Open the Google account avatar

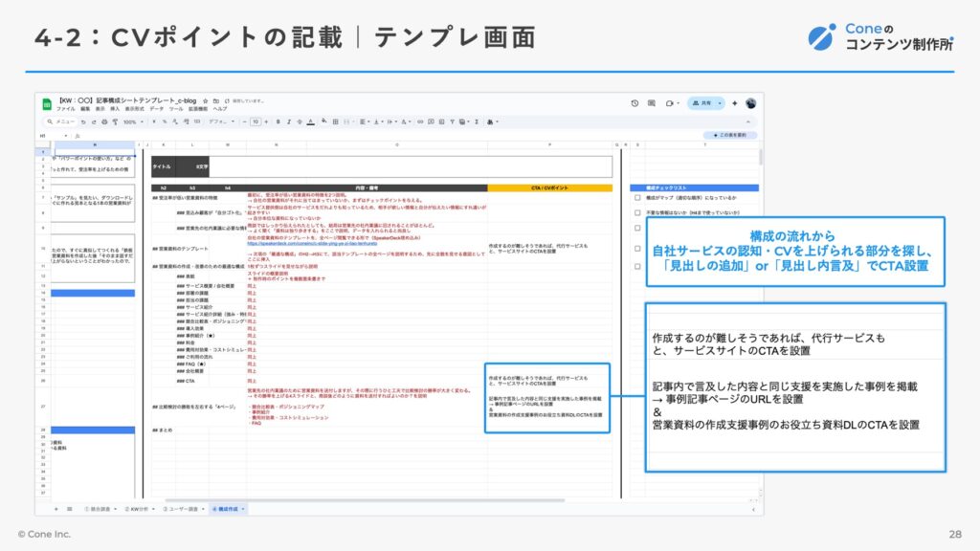tap(750, 103)
